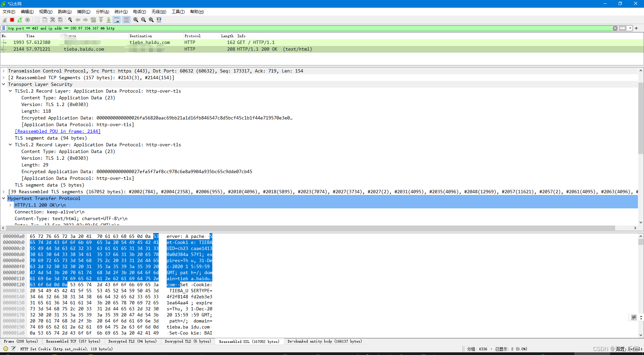Follow link Reassembled PDU in frame 2144
The image size is (644, 355).
point(58,131)
